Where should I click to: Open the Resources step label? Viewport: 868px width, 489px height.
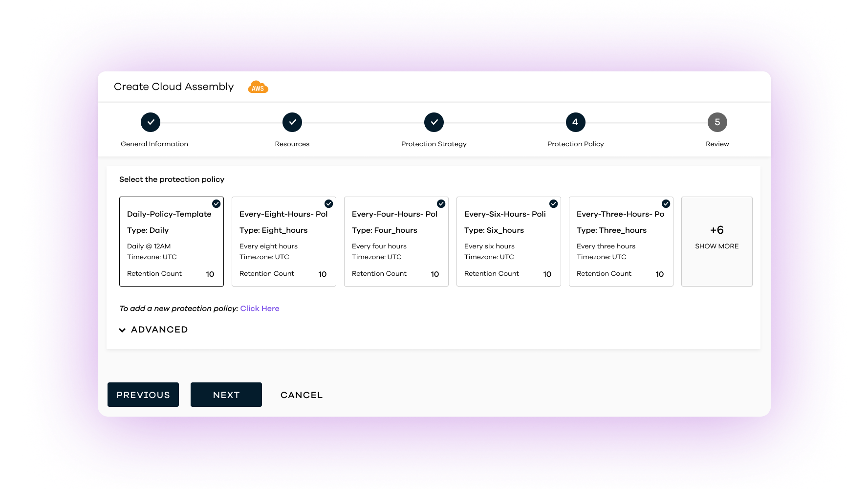292,144
